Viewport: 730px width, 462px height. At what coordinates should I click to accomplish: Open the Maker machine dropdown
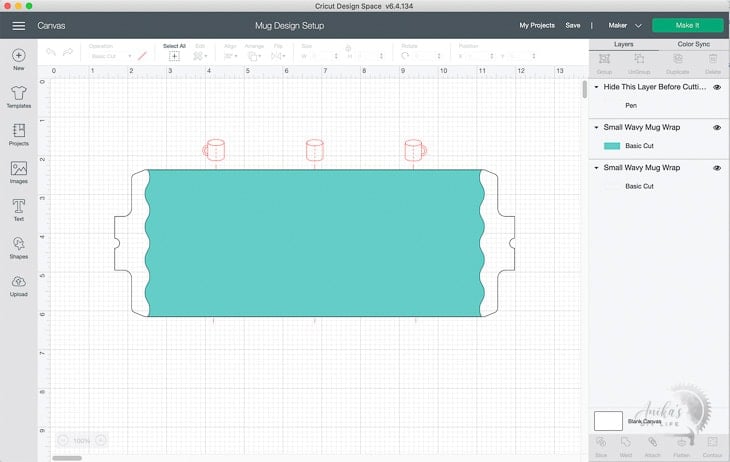point(625,26)
